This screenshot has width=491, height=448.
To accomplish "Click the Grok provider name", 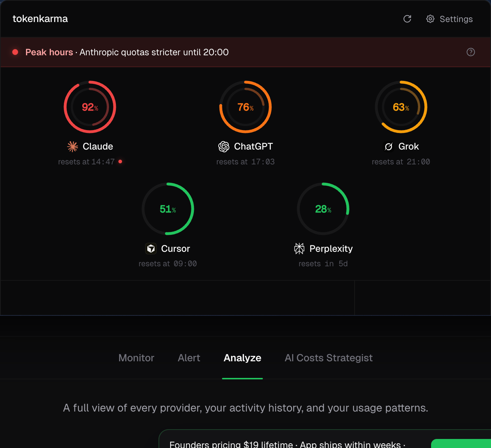I will (409, 146).
